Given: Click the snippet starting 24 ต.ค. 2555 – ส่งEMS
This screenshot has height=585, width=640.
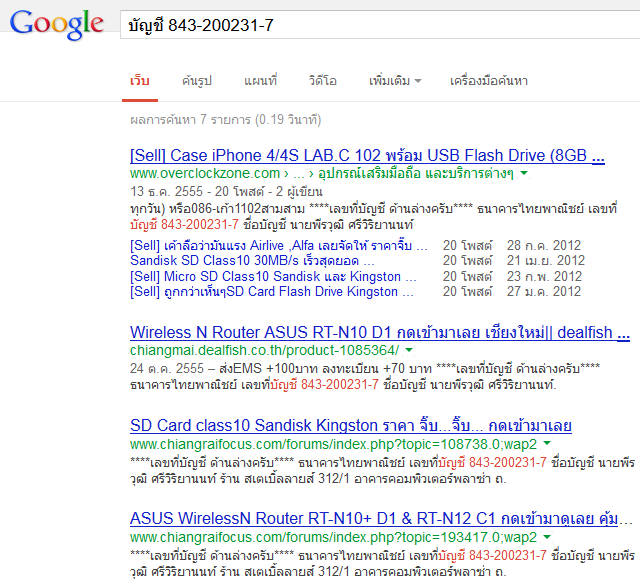Looking at the screenshot, I should 365,376.
